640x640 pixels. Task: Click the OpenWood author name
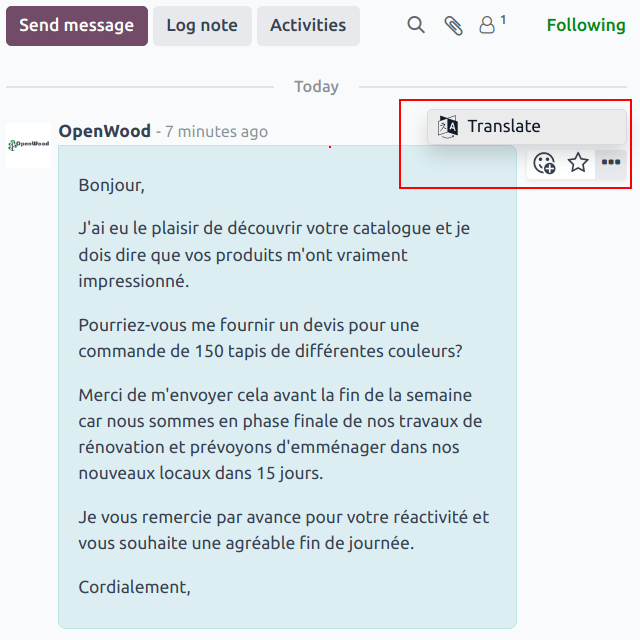click(x=105, y=131)
